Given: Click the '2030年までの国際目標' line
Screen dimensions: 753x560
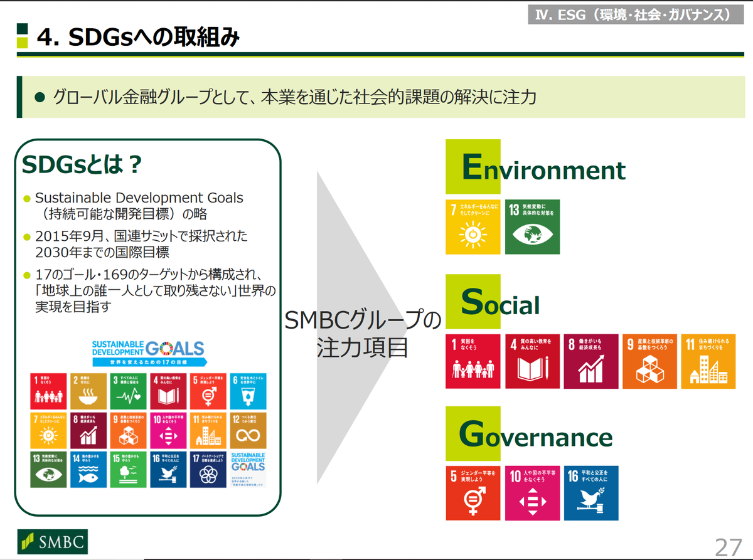Looking at the screenshot, I should (x=102, y=253).
